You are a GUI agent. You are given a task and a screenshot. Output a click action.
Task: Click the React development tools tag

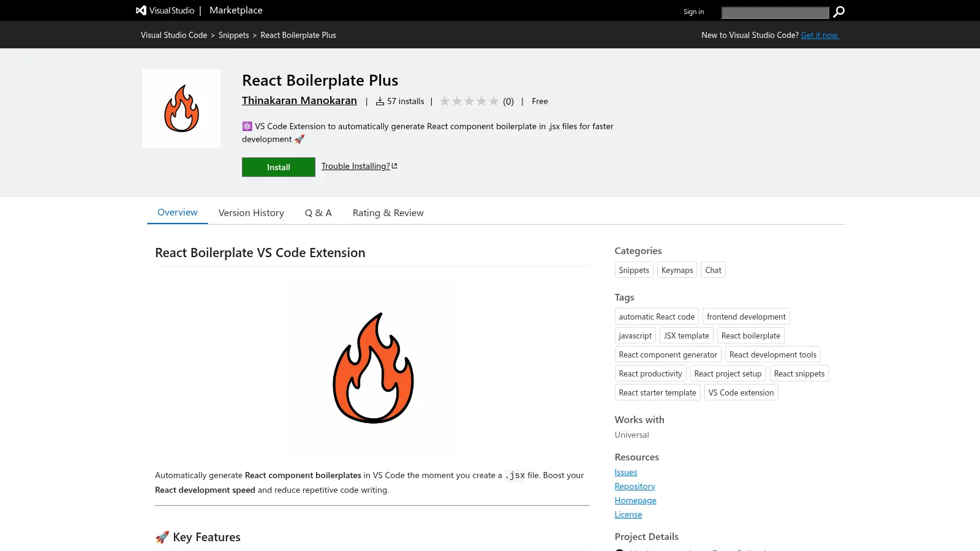point(773,354)
